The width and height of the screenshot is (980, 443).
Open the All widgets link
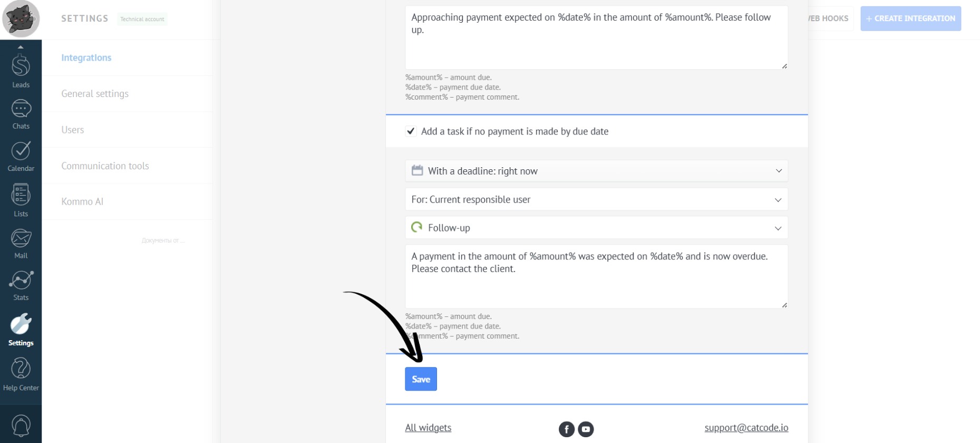pos(428,428)
